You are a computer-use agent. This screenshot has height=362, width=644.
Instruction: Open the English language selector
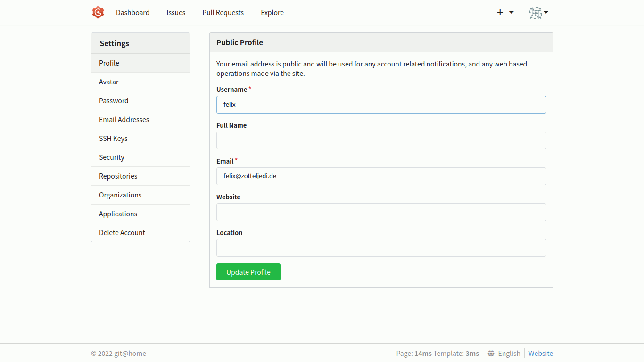tap(509, 354)
